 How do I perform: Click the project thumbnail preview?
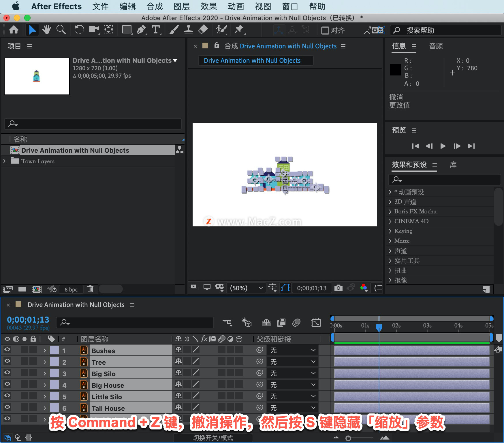(x=37, y=76)
